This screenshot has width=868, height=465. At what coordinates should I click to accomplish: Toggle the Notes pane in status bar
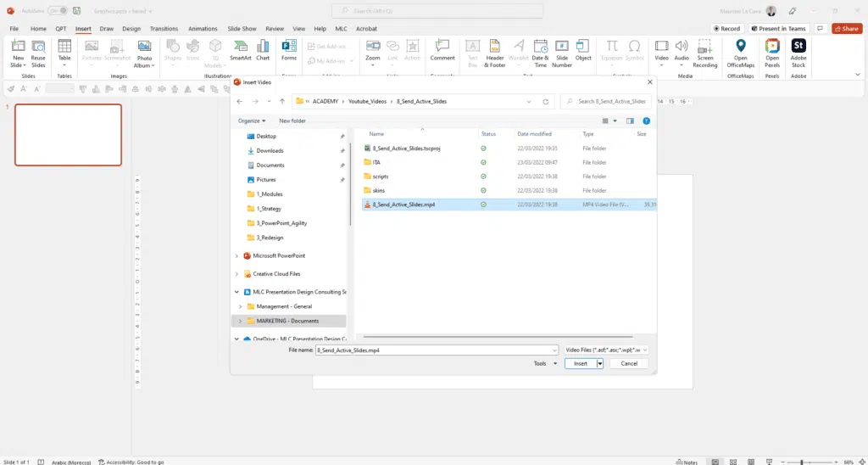click(x=687, y=462)
